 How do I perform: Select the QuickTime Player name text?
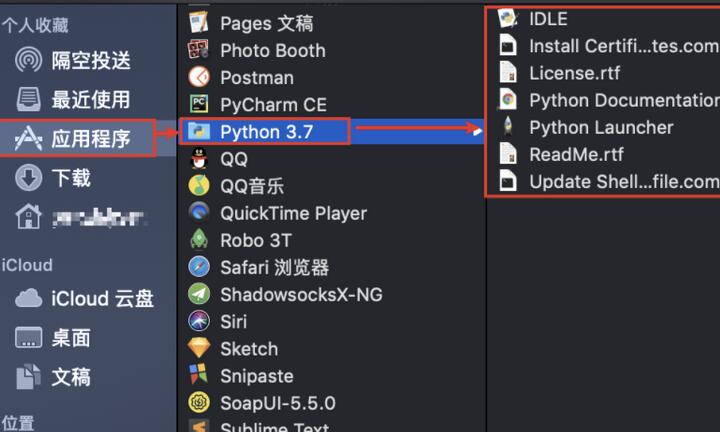coord(293,213)
